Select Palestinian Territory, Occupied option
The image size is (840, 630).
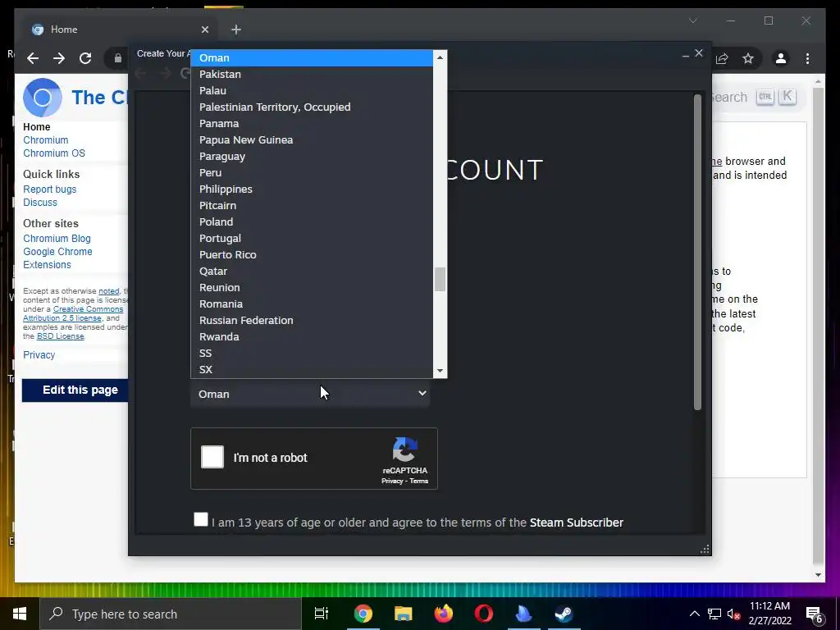point(312,107)
